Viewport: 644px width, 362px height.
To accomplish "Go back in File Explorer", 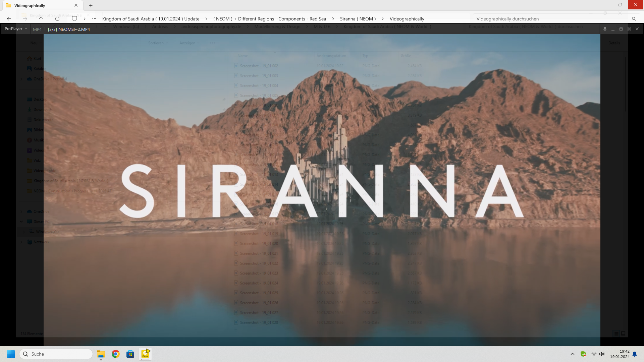I will coord(9,19).
